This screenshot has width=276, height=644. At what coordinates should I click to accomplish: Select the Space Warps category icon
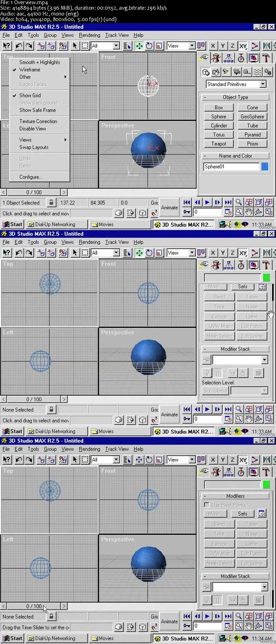257,72
